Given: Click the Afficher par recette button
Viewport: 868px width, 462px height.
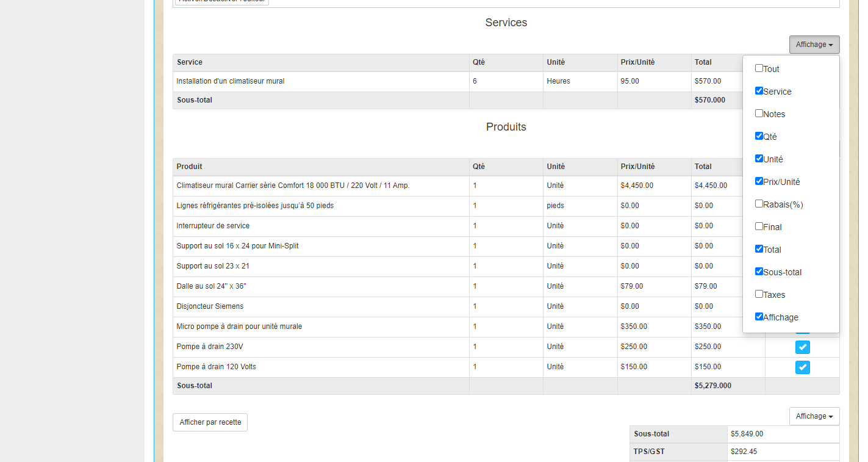Looking at the screenshot, I should (210, 422).
